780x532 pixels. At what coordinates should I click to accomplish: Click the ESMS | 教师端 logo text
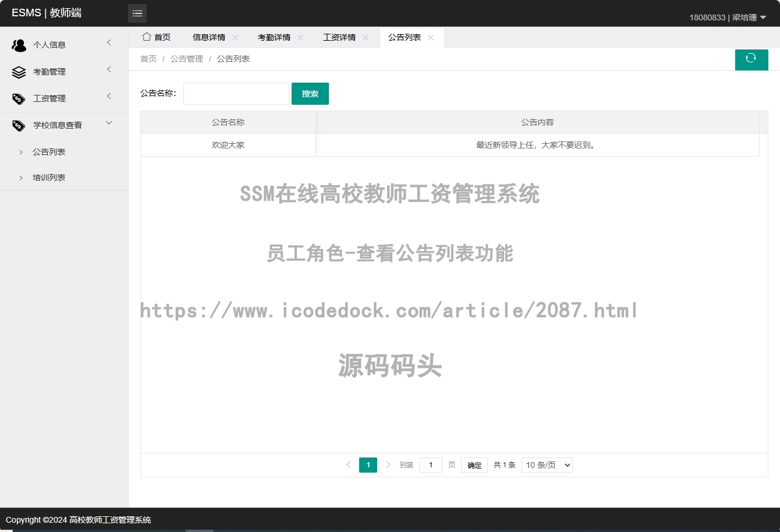pos(47,13)
